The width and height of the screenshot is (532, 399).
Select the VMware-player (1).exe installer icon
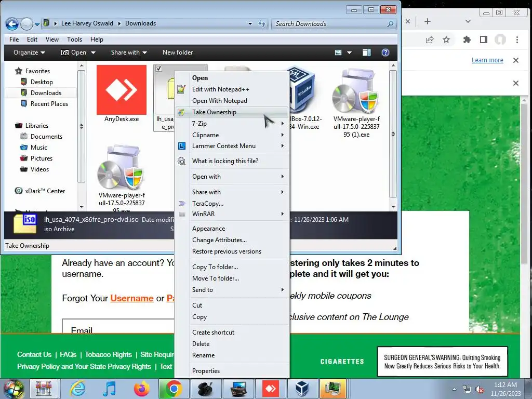[x=356, y=91]
